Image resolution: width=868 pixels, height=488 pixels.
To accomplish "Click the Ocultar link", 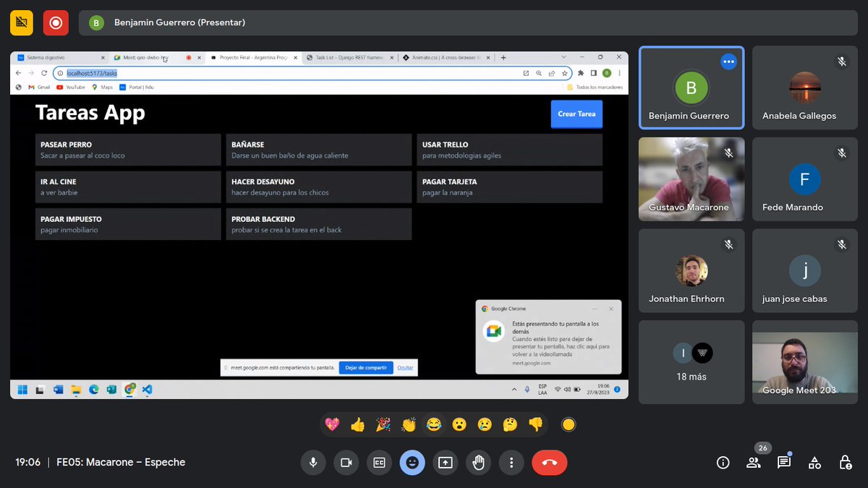I will tap(405, 368).
